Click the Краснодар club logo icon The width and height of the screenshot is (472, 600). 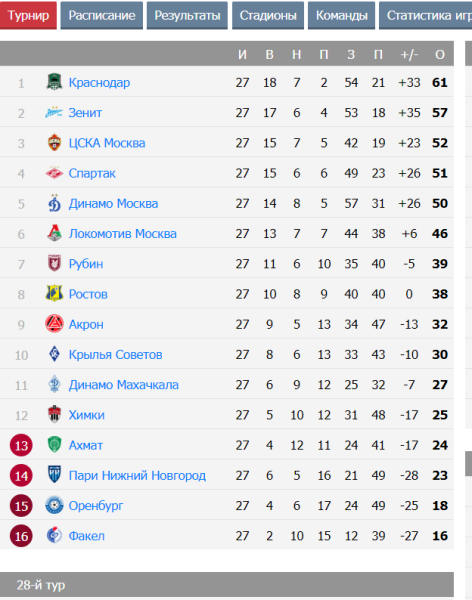(x=54, y=82)
